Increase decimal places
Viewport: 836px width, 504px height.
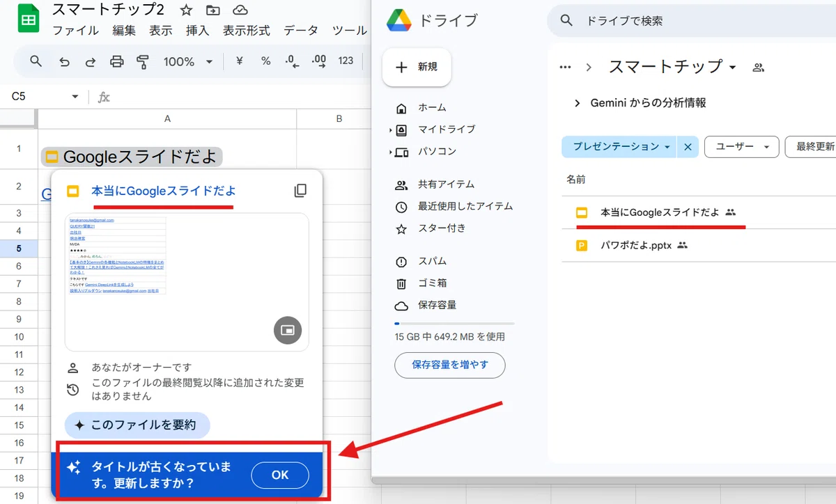[x=319, y=61]
